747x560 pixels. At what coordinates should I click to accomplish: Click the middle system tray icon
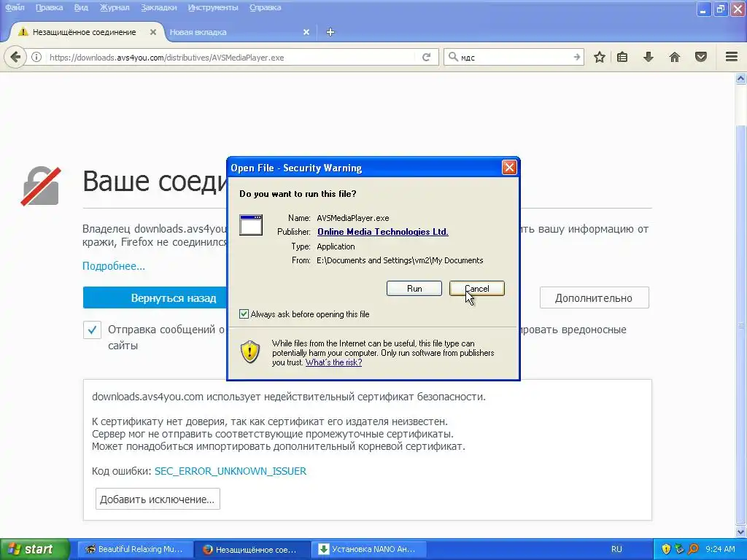pos(679,549)
